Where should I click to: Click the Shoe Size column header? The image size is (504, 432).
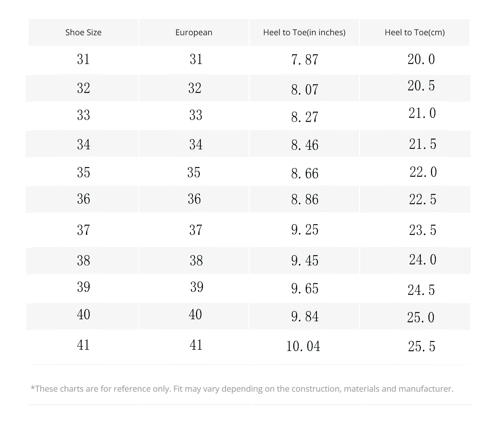coord(83,33)
